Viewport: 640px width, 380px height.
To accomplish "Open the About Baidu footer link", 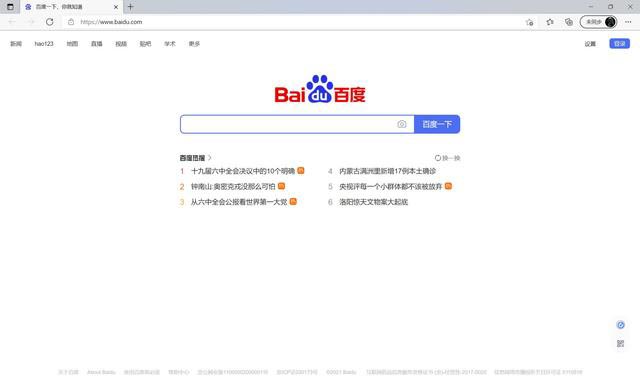I will pos(101,372).
